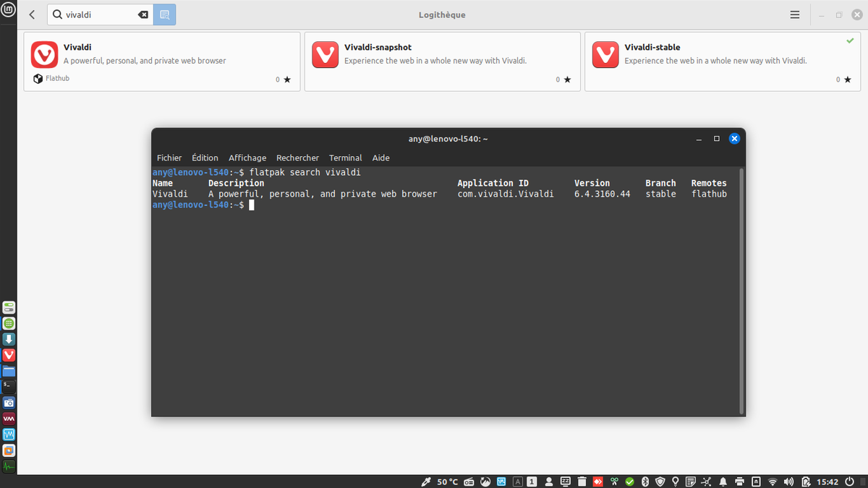Viewport: 868px width, 488px height.
Task: Click the 50 °C temperature indicator
Action: [x=448, y=481]
